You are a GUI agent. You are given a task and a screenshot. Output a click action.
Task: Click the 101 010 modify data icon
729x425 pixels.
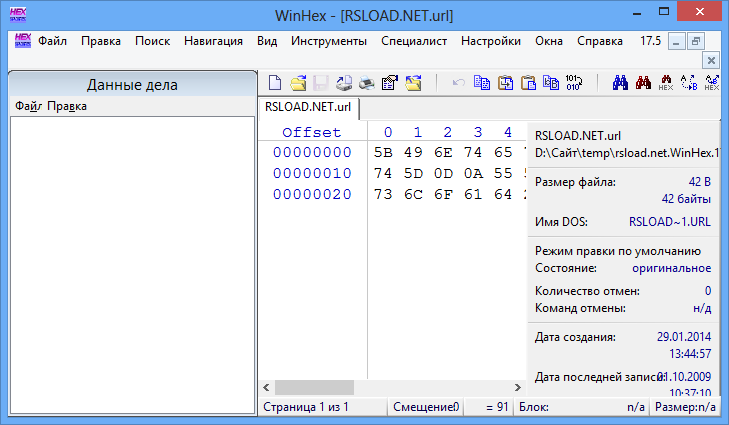pos(574,83)
